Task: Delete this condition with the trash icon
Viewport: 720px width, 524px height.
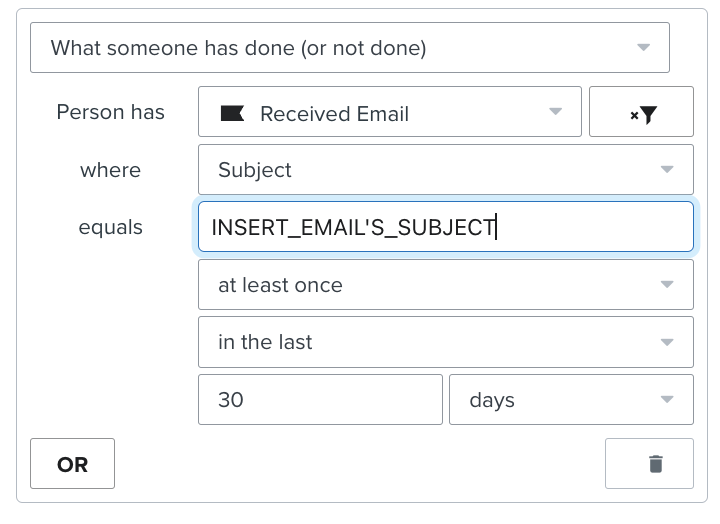Action: coord(655,464)
